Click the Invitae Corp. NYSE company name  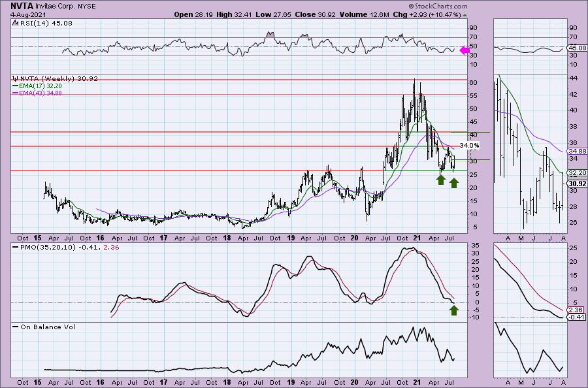point(65,6)
